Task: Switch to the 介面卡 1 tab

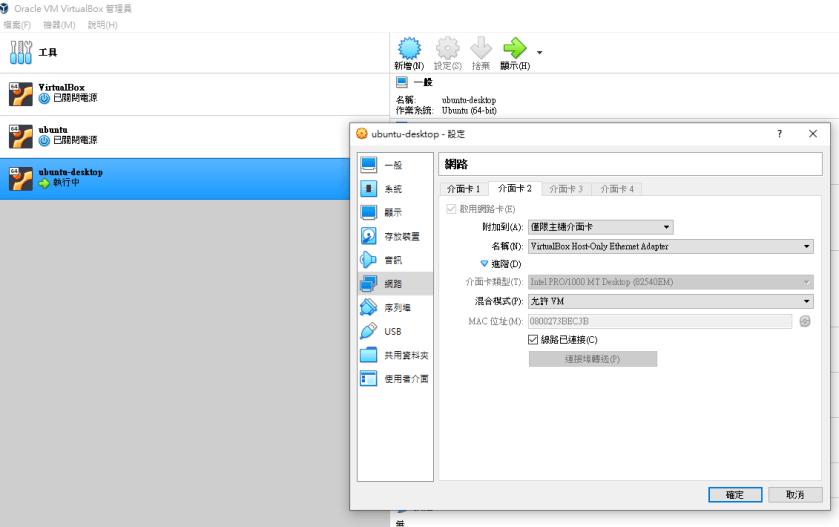Action: point(463,189)
